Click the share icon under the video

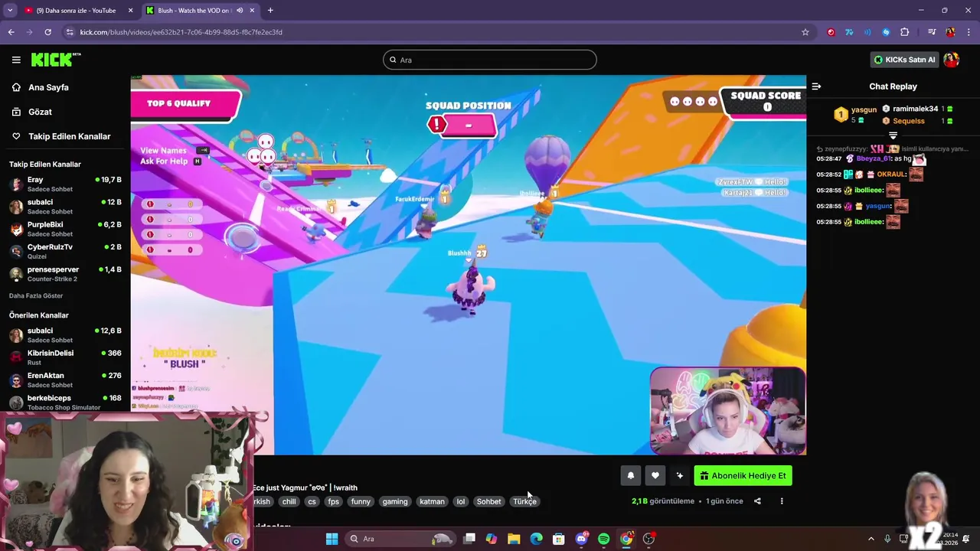(x=757, y=501)
